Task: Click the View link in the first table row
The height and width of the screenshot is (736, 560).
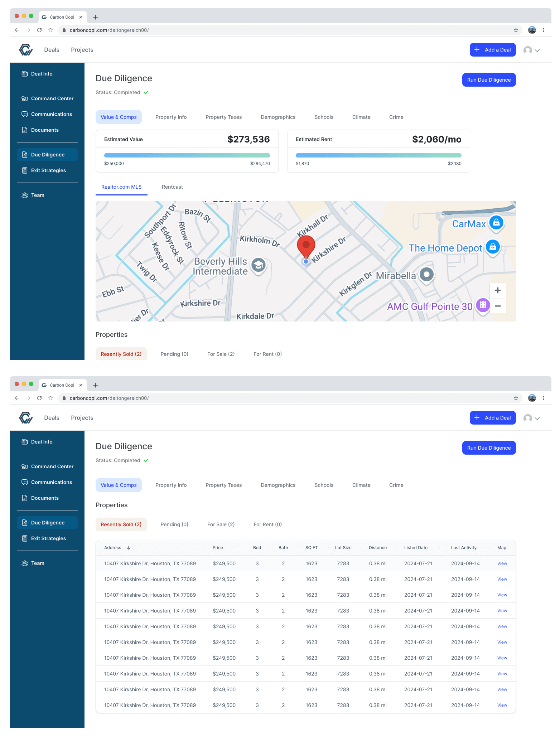Action: click(x=502, y=563)
